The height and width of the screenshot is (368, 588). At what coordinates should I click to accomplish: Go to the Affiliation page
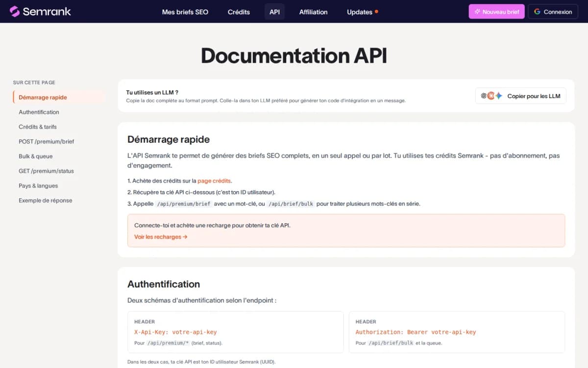[314, 12]
